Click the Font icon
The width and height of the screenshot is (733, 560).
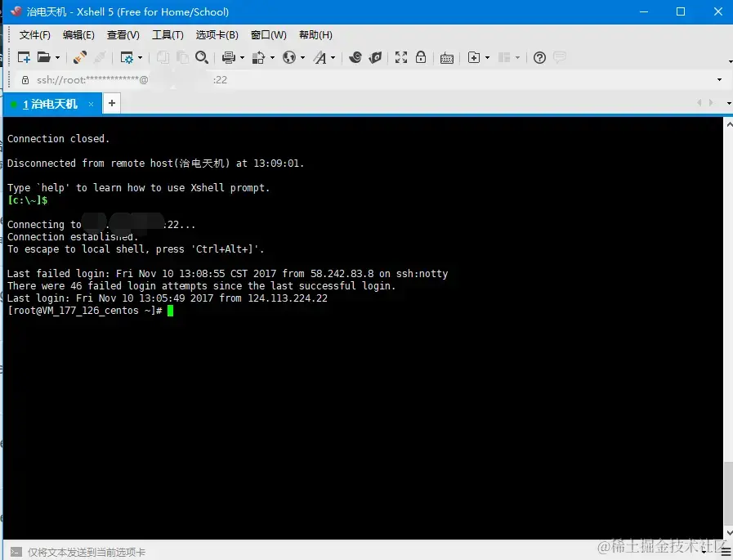click(320, 57)
